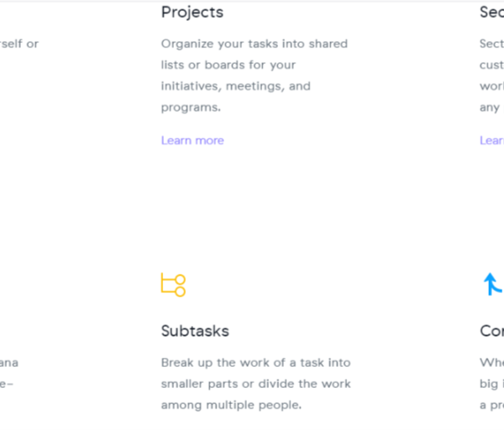Click the "Organize your tasks into shared" text line
Screen dimensions: 504x430
(255, 44)
